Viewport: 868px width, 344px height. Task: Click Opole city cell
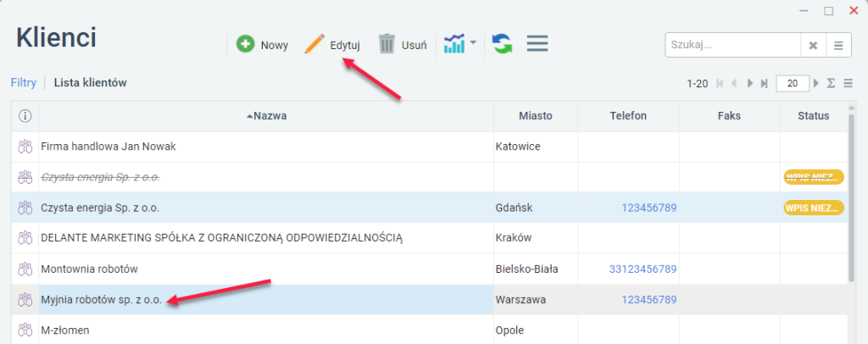tap(536, 330)
